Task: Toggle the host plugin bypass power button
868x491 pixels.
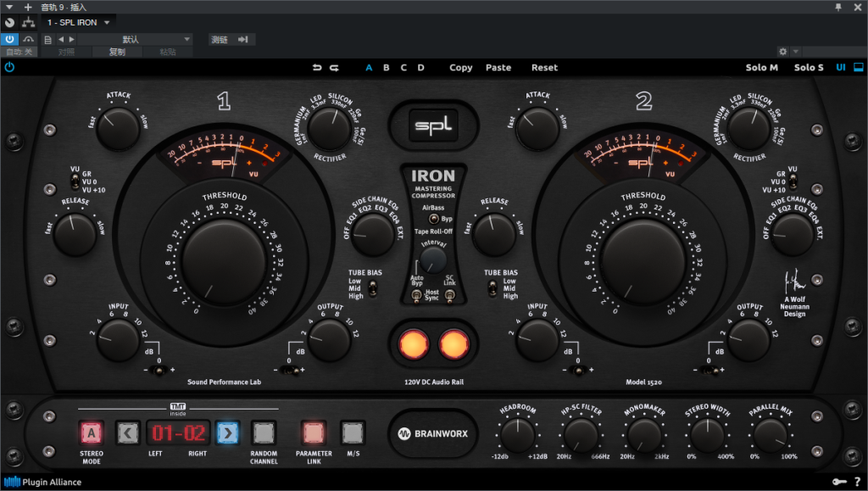Action: tap(9, 39)
